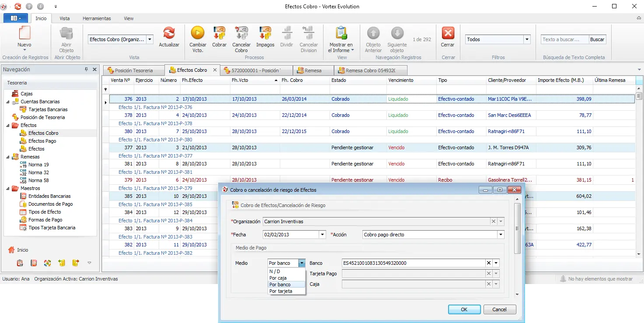644x323 pixels.
Task: Select Efectos Pago in navigation
Action: pos(42,141)
